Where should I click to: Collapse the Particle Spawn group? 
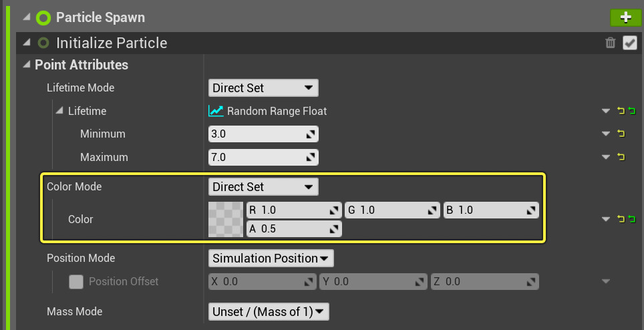click(26, 18)
